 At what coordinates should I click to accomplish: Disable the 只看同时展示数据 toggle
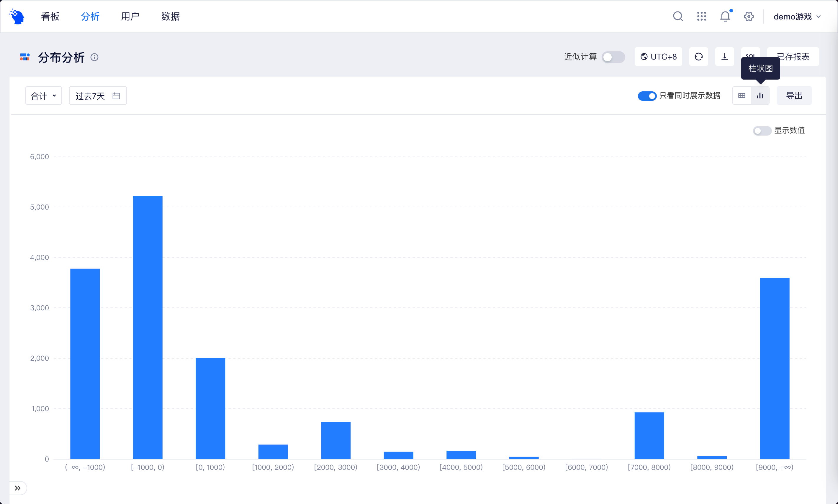click(x=647, y=96)
